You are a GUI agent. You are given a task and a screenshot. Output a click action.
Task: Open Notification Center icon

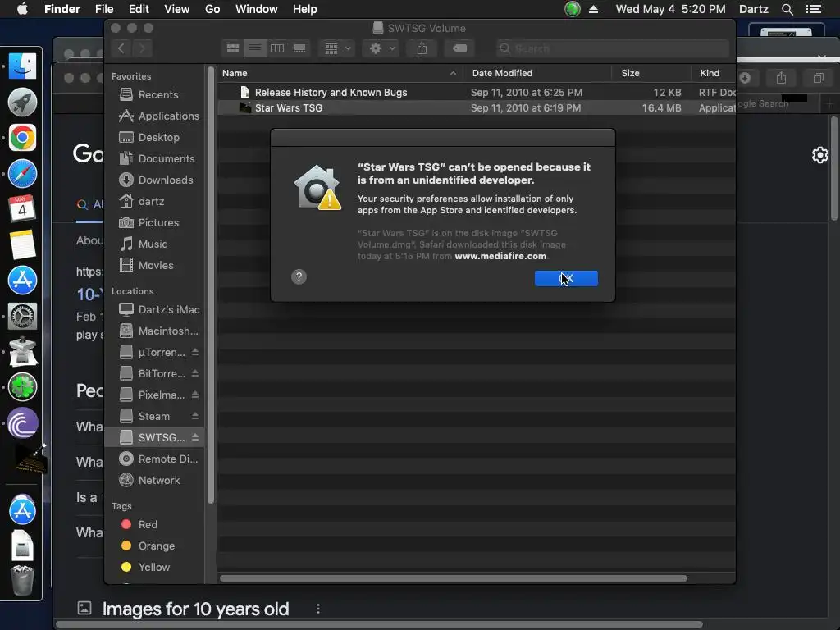pyautogui.click(x=813, y=9)
